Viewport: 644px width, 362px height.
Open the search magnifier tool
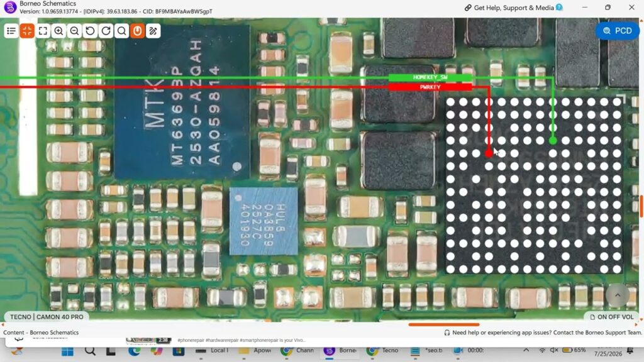121,31
